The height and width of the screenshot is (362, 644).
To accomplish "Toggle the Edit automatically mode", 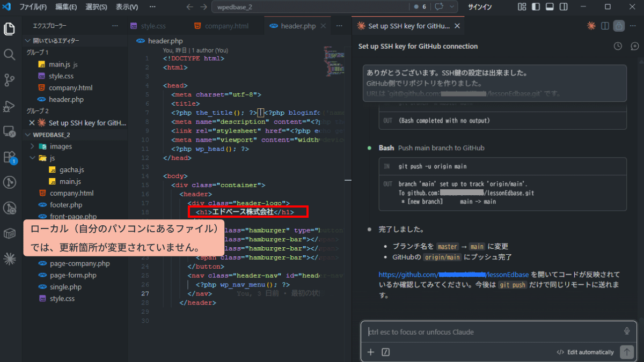I will point(585,352).
